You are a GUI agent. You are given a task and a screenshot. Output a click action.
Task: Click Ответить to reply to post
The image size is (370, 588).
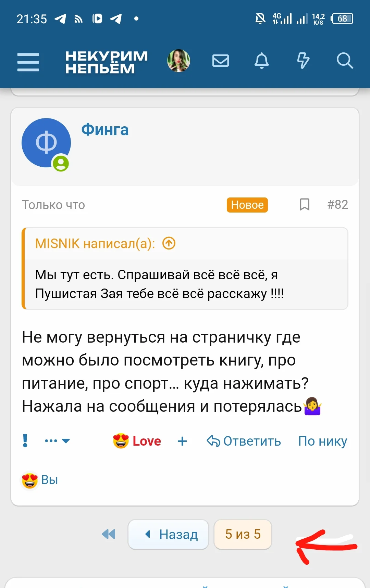244,441
